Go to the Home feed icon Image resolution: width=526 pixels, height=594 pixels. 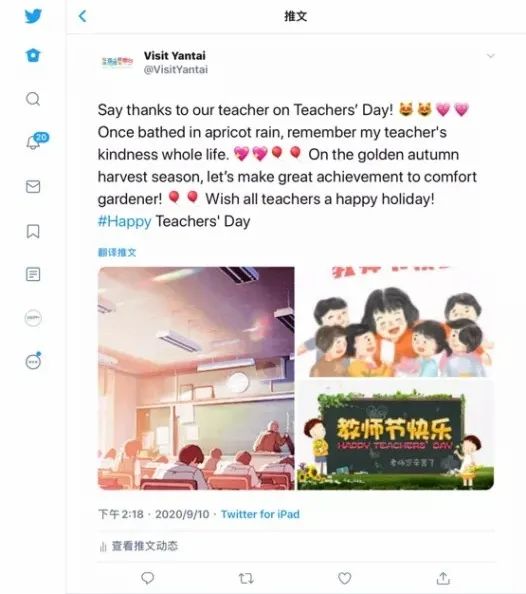[x=33, y=55]
